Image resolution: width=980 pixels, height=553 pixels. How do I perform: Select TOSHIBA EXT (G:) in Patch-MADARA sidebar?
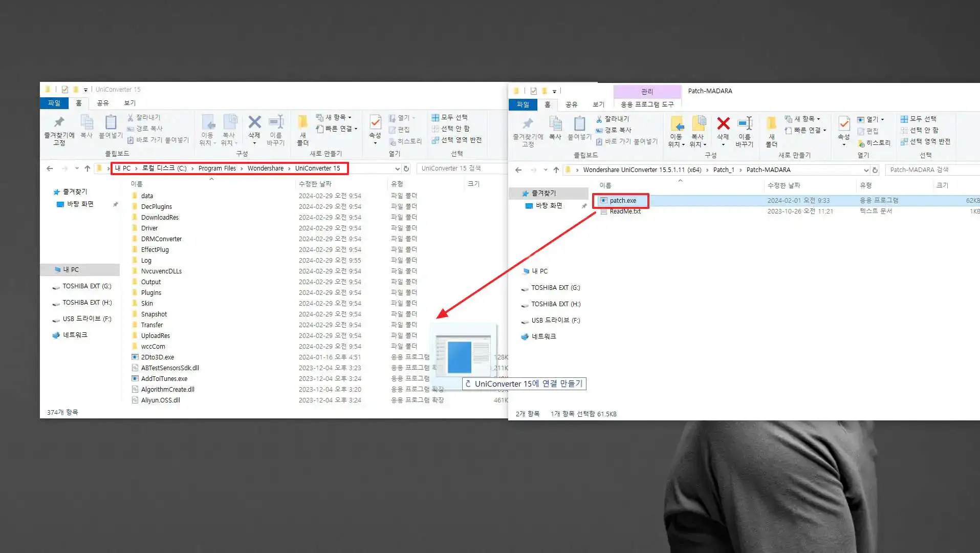coord(555,288)
